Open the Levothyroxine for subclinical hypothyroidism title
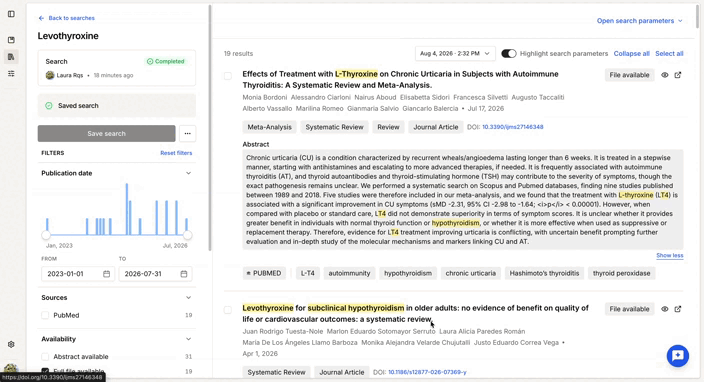The width and height of the screenshot is (704, 382). click(x=415, y=314)
